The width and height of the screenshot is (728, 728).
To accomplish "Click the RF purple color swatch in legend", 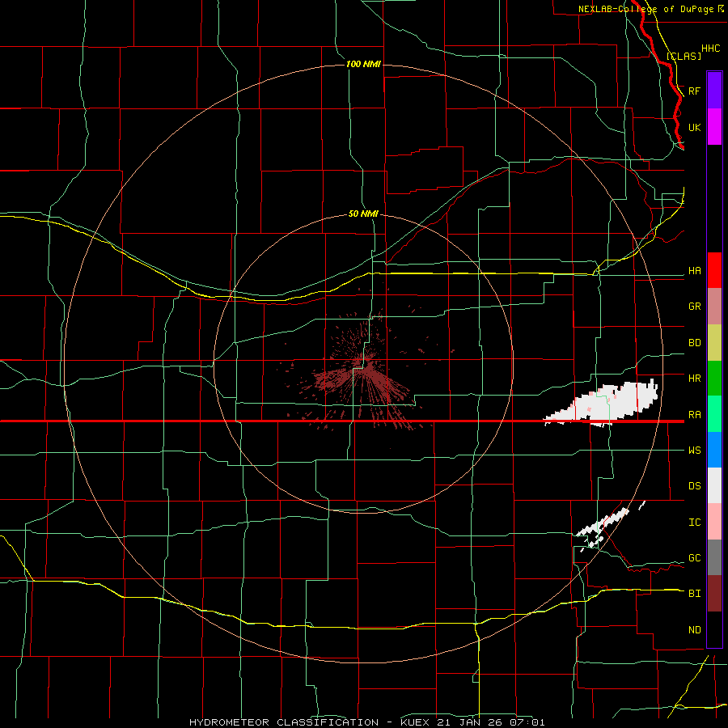I will coord(714,91).
